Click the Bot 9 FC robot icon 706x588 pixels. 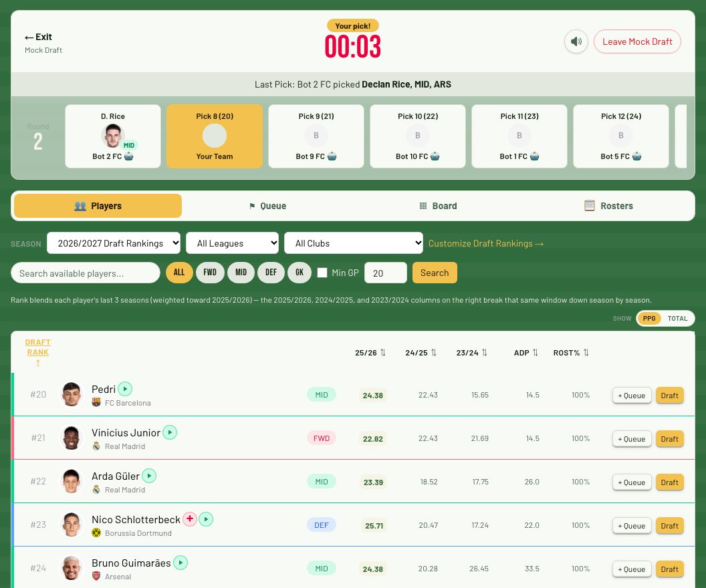click(x=332, y=156)
